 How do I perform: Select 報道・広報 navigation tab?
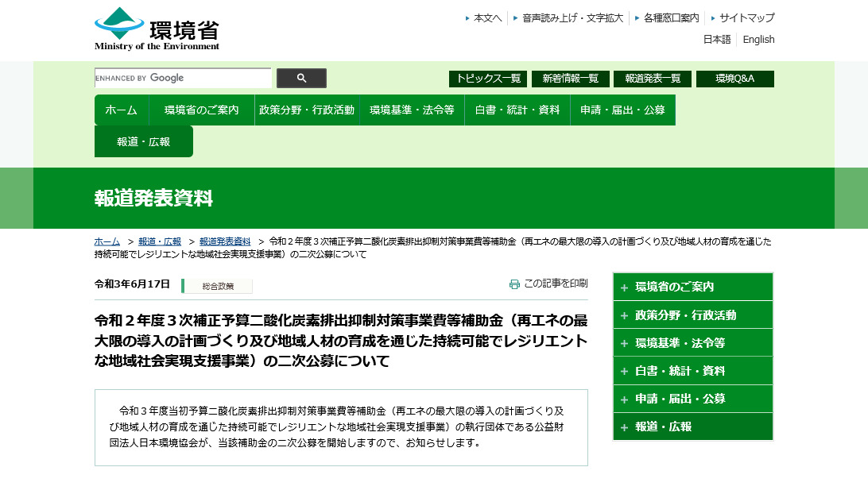tap(144, 142)
